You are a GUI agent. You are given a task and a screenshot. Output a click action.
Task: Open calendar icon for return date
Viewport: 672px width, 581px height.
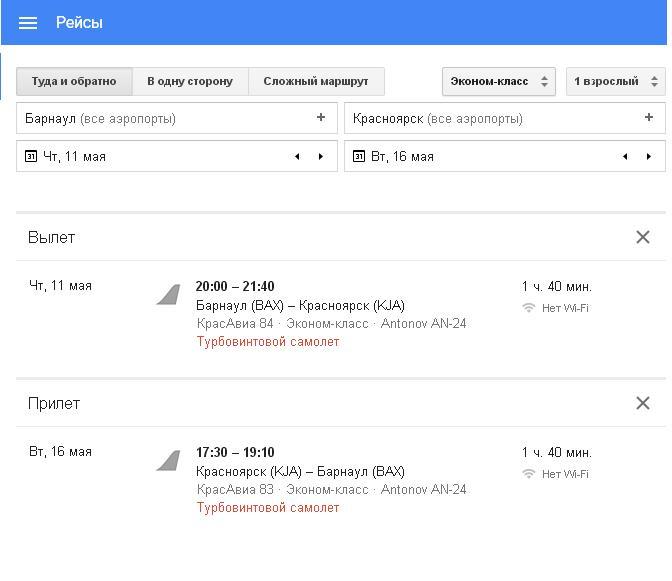click(359, 156)
